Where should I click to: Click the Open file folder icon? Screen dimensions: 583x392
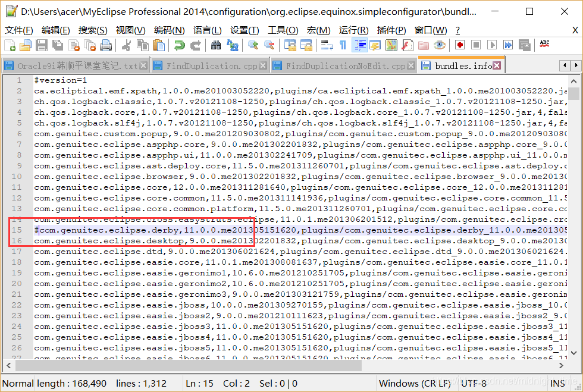coord(26,45)
